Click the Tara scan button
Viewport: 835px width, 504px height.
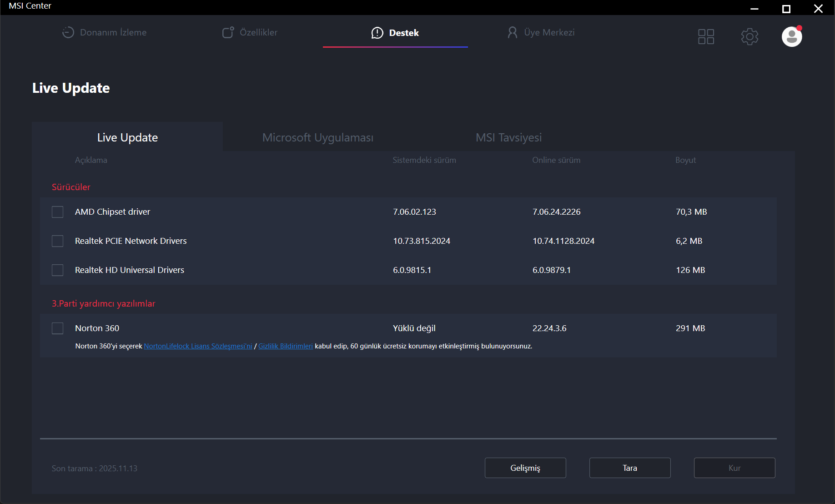click(x=630, y=468)
